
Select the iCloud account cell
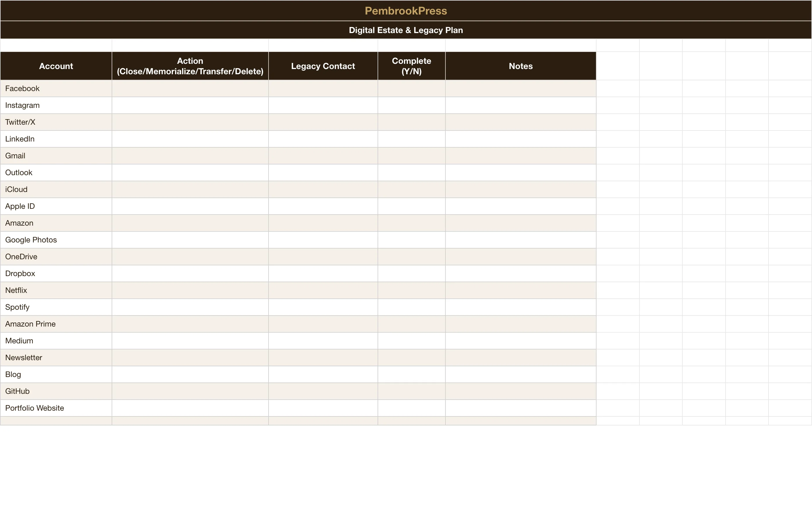(56, 189)
